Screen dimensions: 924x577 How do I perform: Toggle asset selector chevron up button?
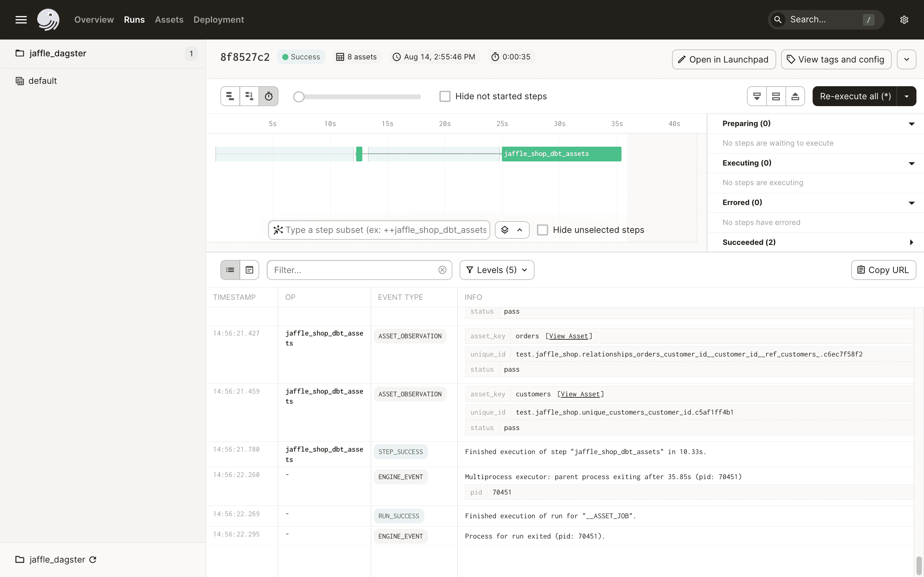point(519,230)
